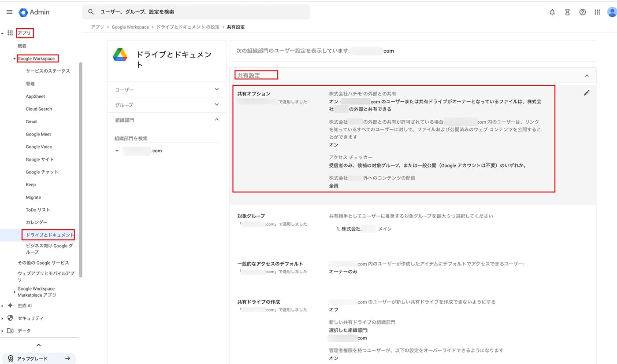Open ウェブアプリとモバイルアプリ

click(46, 276)
